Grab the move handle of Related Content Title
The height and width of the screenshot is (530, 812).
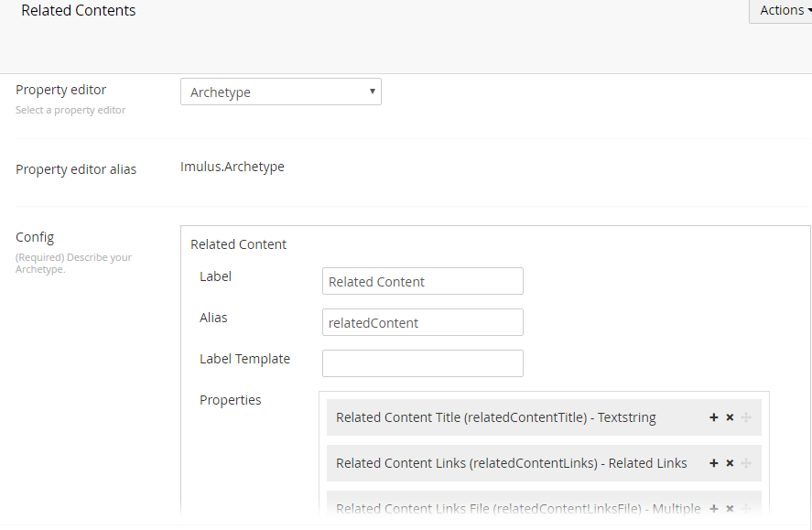coord(746,417)
